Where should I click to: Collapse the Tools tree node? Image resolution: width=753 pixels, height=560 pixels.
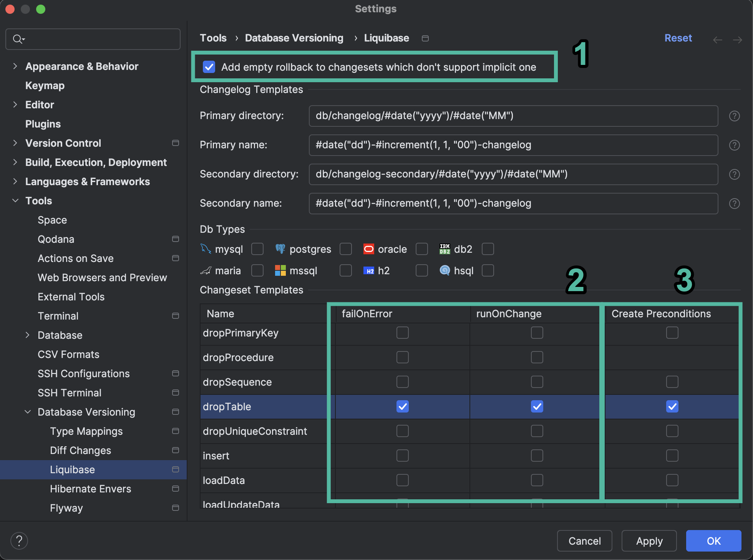click(15, 200)
